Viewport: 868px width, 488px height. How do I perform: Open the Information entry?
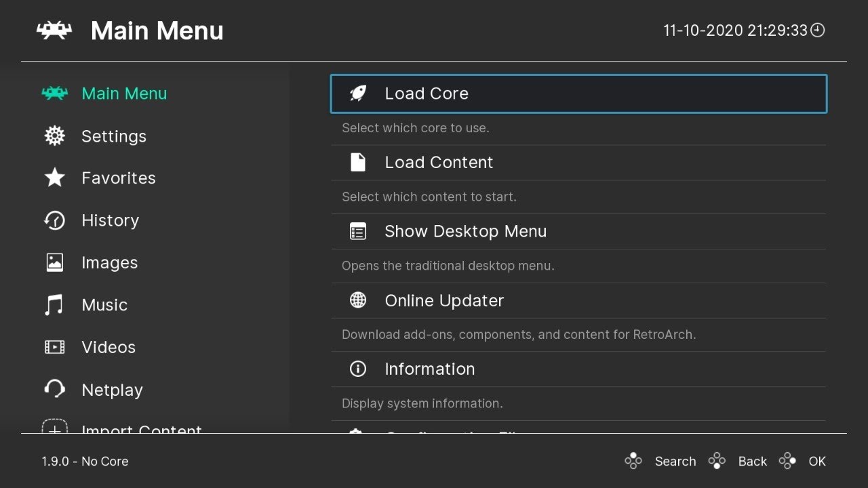(578, 369)
